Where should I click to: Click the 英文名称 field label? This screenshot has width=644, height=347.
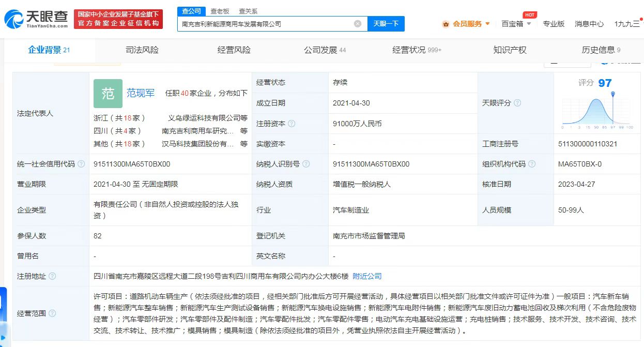pyautogui.click(x=271, y=256)
